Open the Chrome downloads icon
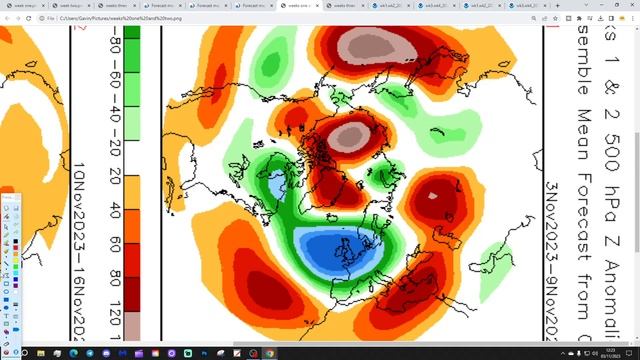Screen dimensions: 640x360 tap(600, 18)
